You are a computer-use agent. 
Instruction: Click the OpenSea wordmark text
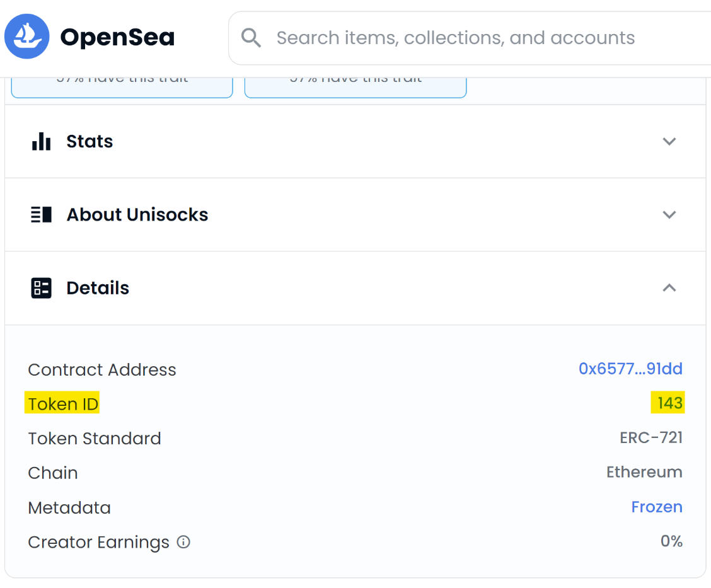coord(117,38)
